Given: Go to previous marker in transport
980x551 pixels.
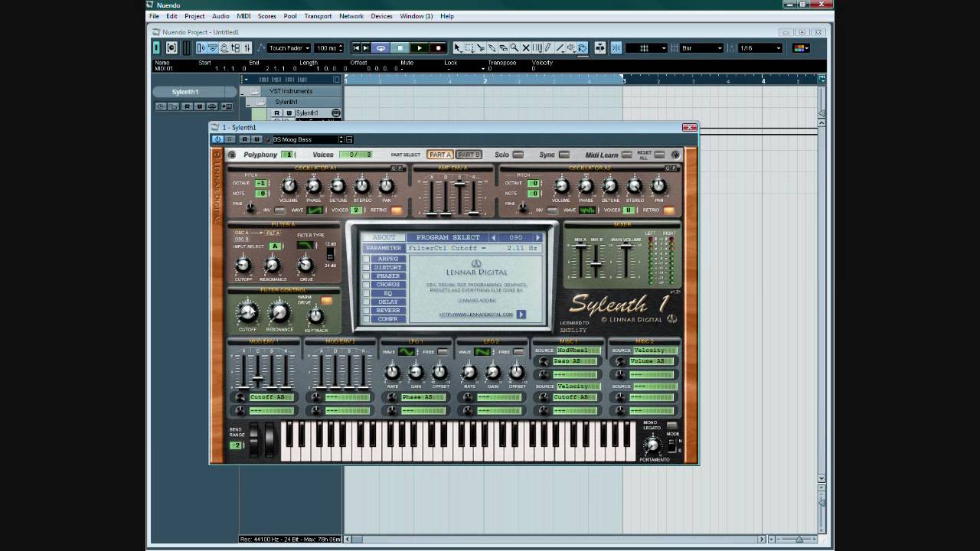Looking at the screenshot, I should (x=356, y=48).
